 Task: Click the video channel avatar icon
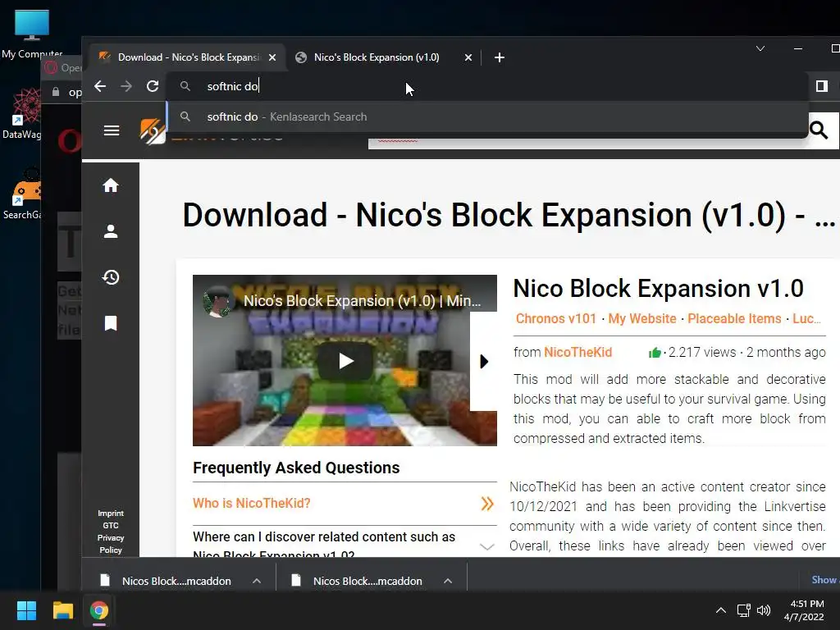click(217, 301)
